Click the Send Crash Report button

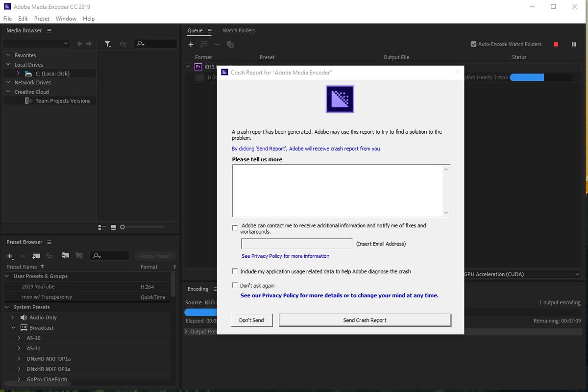click(x=365, y=320)
